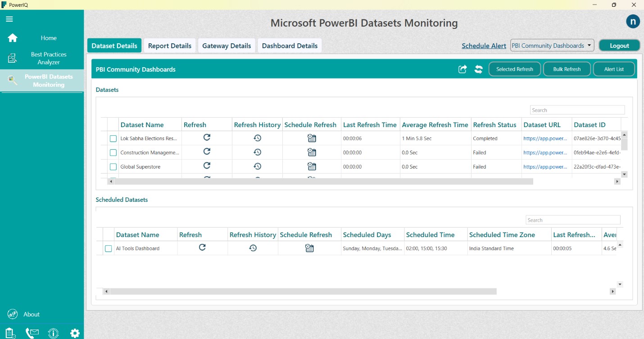
Task: Click the Scheduled Datasets horizontal scrollbar
Action: click(x=304, y=291)
